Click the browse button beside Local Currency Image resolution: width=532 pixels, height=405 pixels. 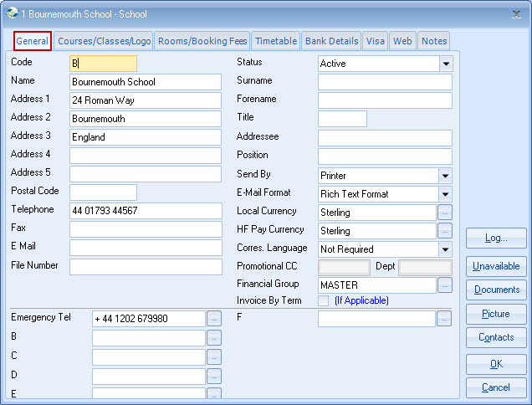coord(445,213)
